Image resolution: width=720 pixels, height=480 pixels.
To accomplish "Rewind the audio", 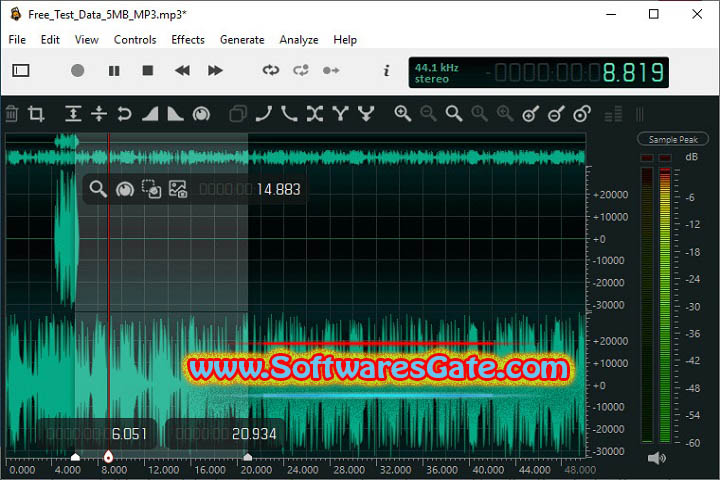I will tap(182, 71).
